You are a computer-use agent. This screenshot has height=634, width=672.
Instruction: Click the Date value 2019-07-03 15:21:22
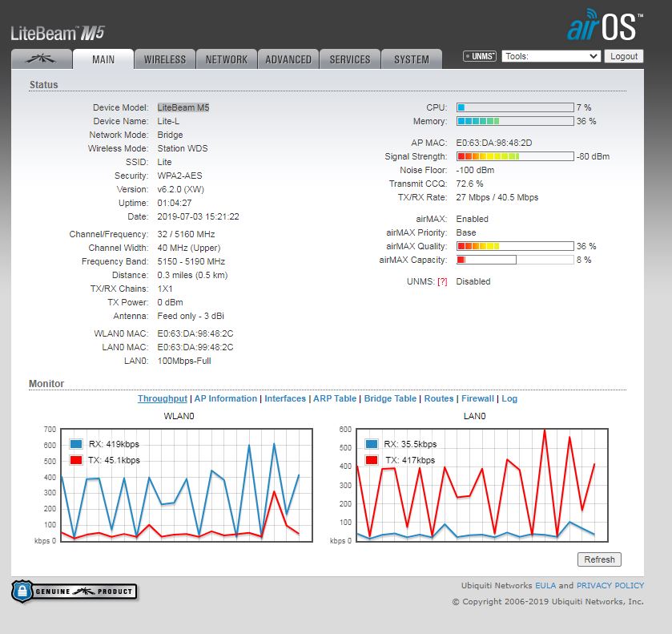(198, 216)
